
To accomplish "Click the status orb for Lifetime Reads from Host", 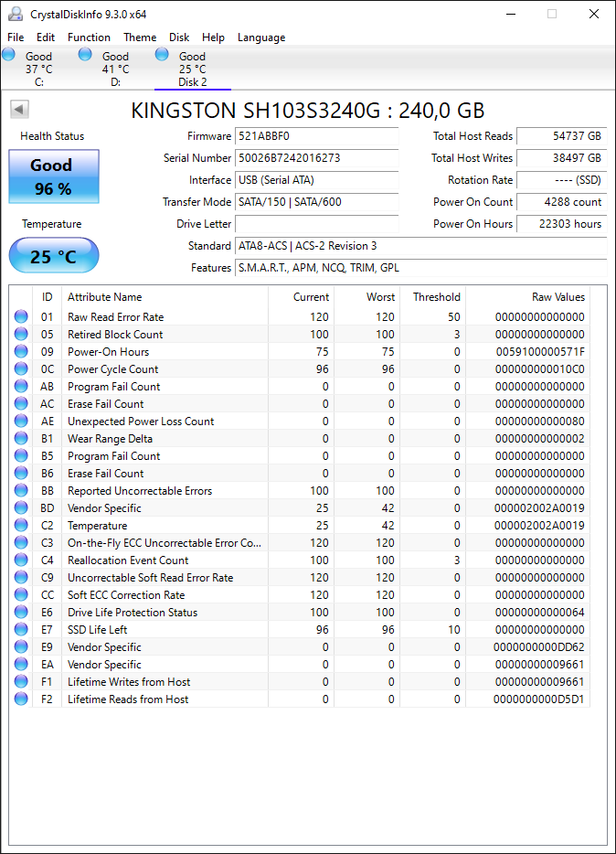I will pos(21,699).
